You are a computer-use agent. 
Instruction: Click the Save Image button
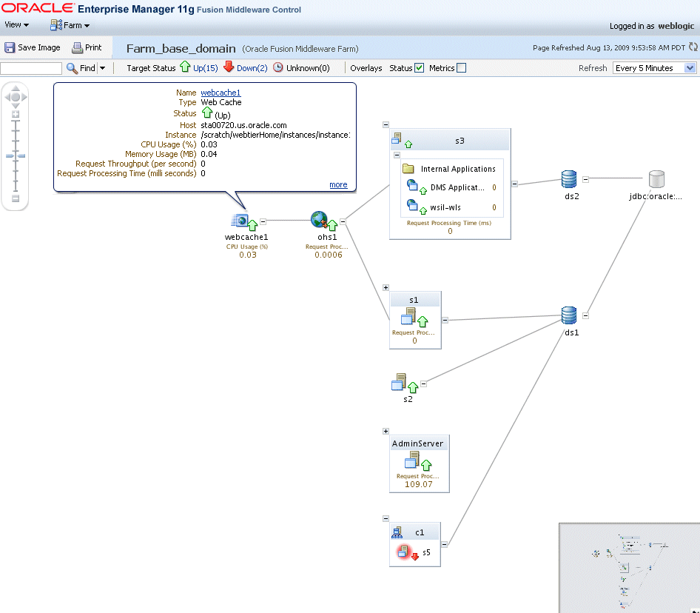pos(32,47)
